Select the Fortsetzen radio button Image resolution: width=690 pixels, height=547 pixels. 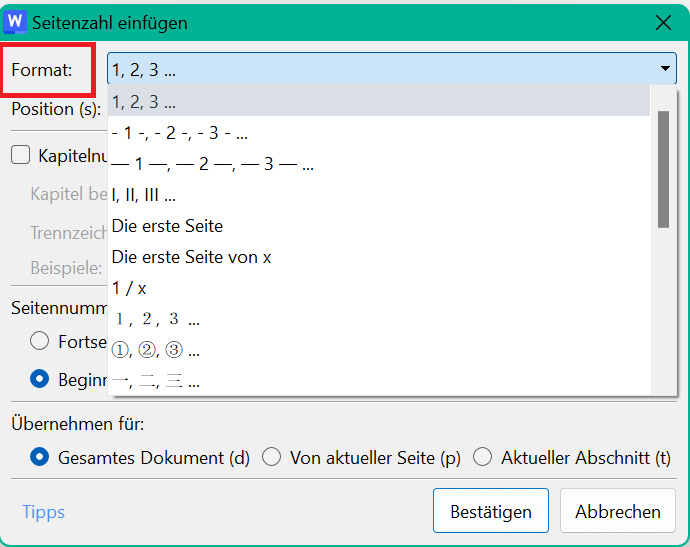click(x=39, y=341)
